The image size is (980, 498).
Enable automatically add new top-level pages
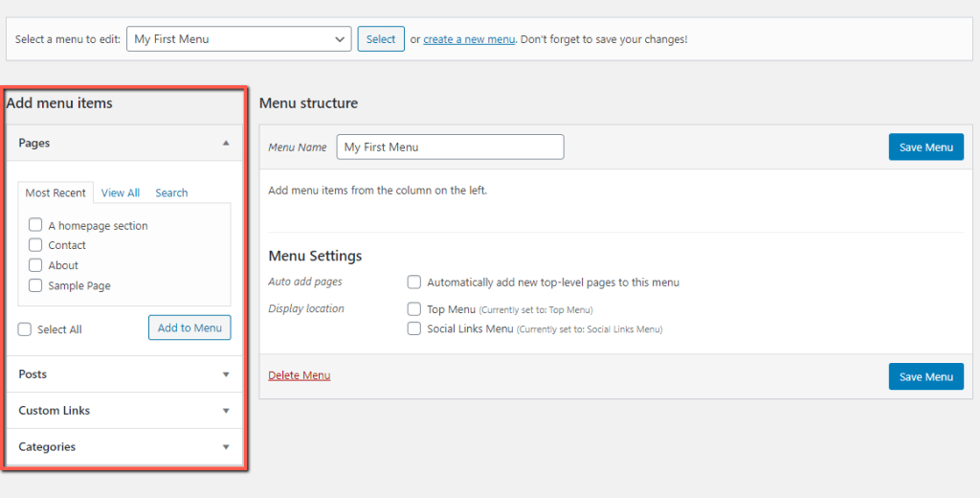tap(413, 283)
